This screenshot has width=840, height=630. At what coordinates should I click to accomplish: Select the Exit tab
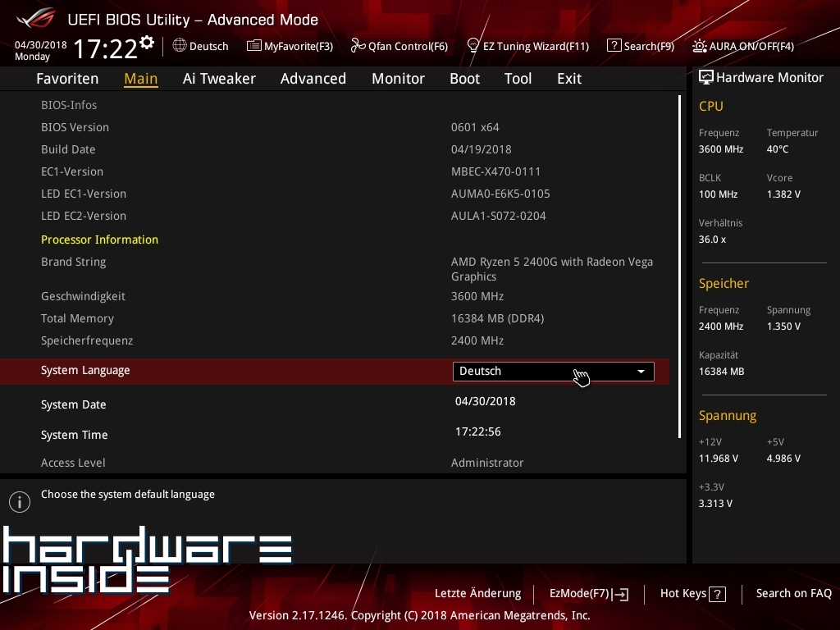point(569,79)
